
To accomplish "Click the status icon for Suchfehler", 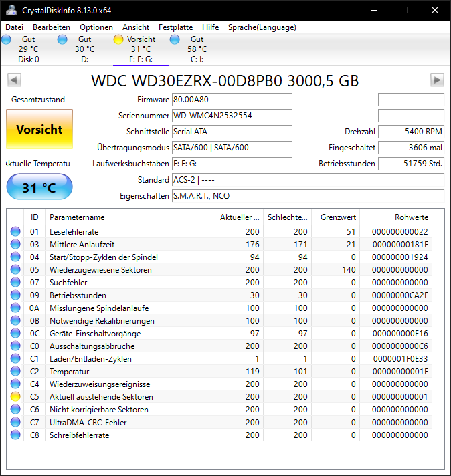I will tap(15, 283).
